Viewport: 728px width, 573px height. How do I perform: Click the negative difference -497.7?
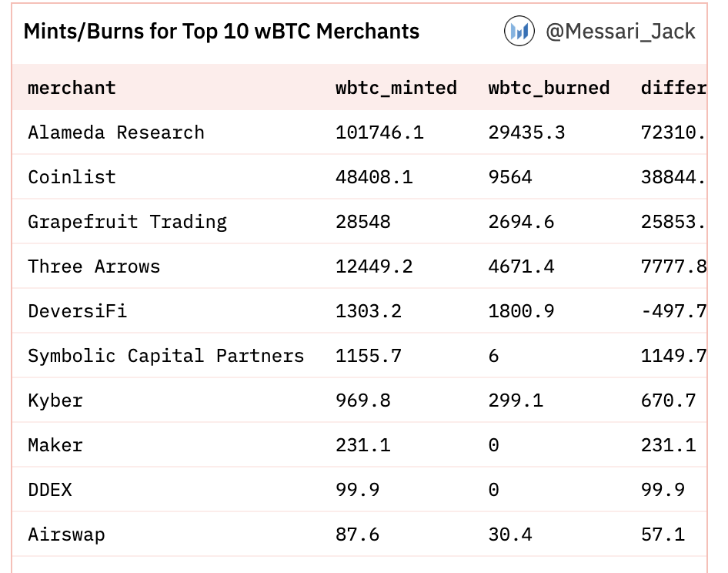(673, 311)
